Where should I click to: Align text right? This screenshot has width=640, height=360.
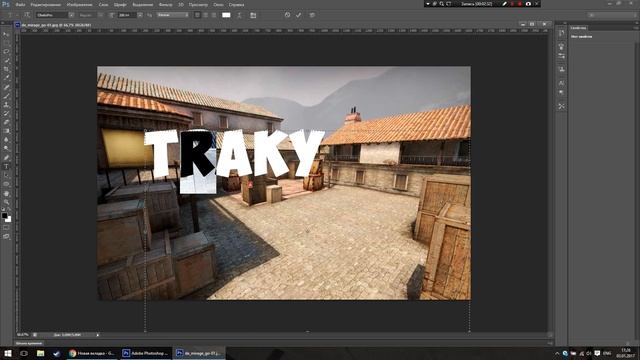point(213,15)
